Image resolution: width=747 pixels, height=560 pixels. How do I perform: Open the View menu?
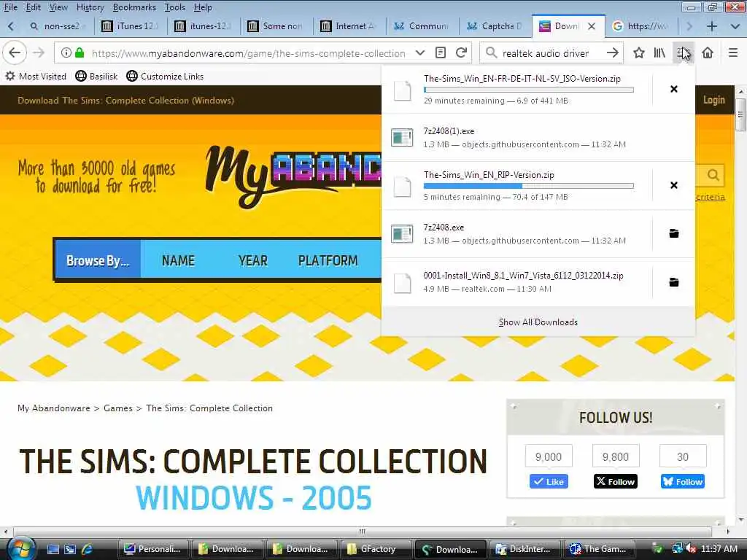click(x=58, y=7)
